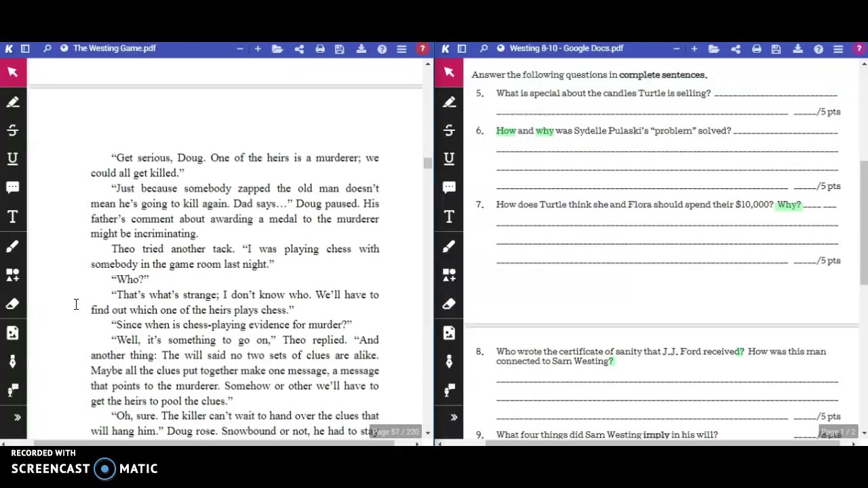Open the bottom annotation-feedback tool in The Westing Game pane
868x488 pixels.
(x=13, y=390)
